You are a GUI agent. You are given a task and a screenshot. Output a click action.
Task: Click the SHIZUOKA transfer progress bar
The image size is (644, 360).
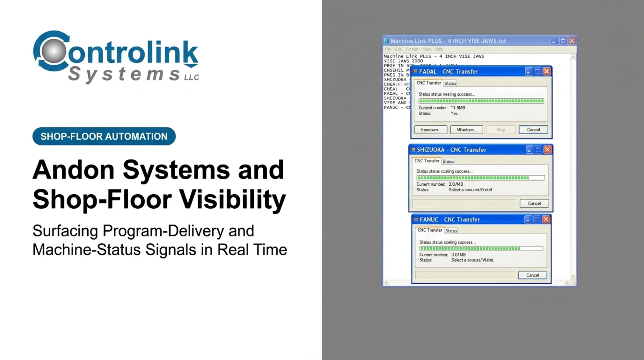coord(481,178)
